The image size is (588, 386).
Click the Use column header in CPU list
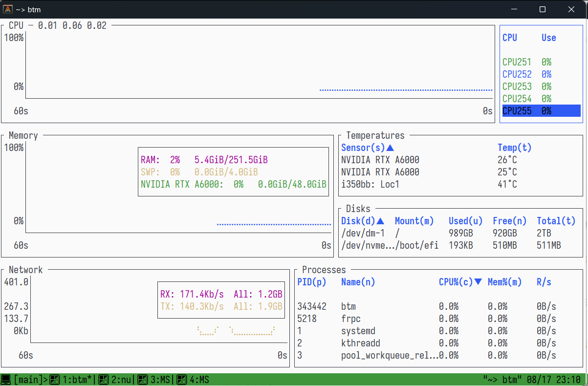click(549, 38)
